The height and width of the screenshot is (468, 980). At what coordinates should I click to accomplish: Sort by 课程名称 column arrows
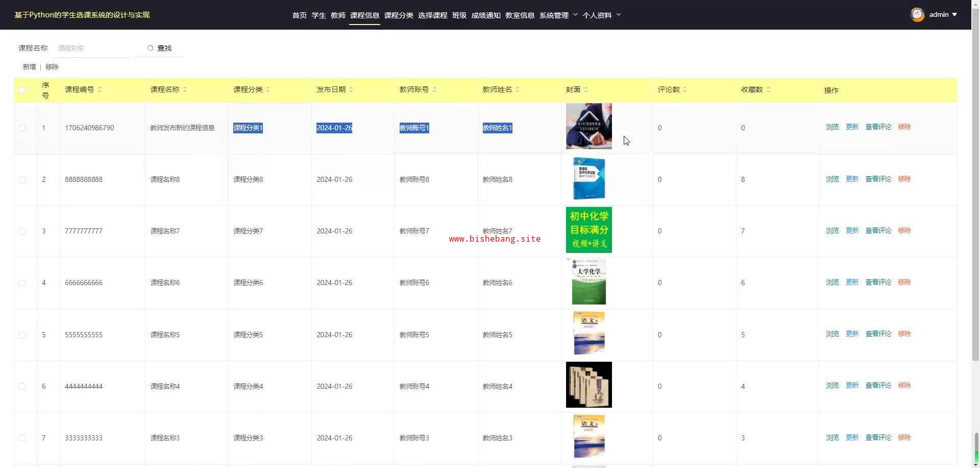[x=185, y=89]
